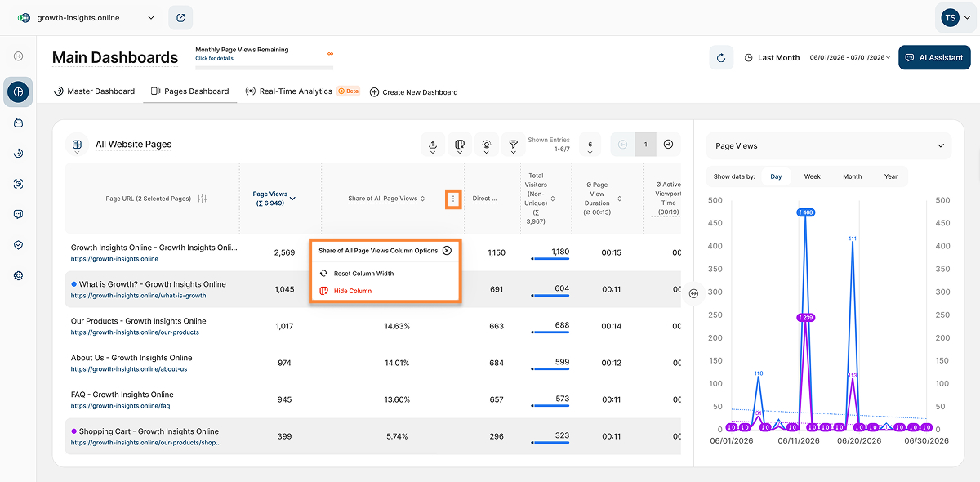The width and height of the screenshot is (980, 482).
Task: Select the Week data grouping
Action: tap(812, 176)
